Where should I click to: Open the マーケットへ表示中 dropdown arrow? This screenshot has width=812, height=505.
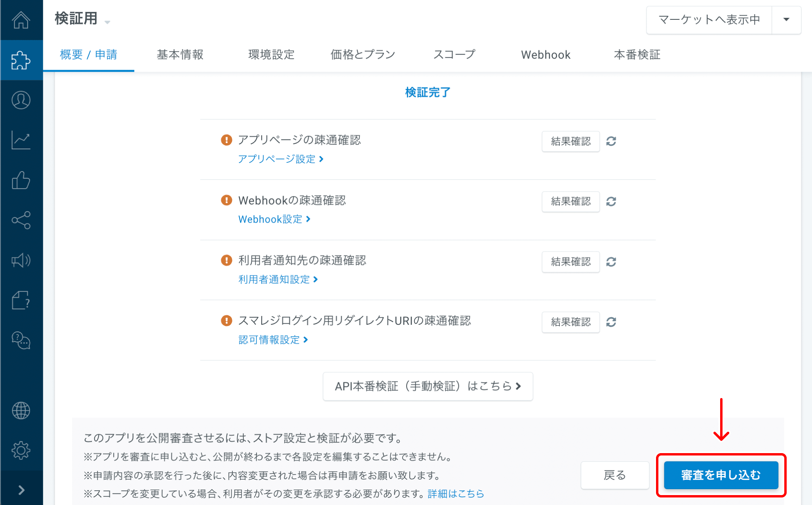(786, 20)
